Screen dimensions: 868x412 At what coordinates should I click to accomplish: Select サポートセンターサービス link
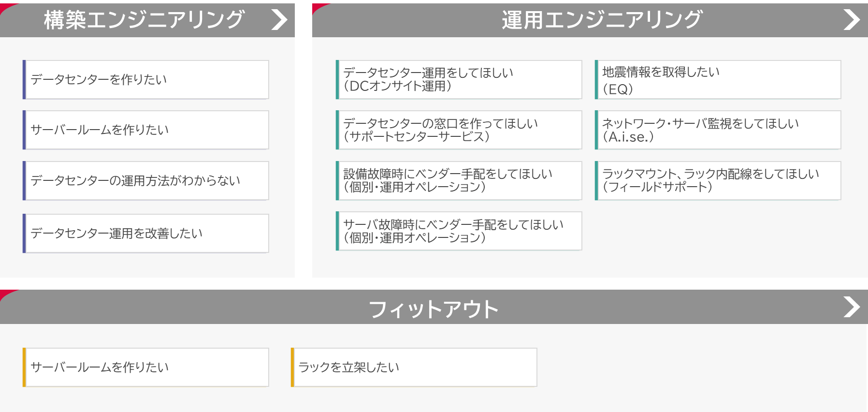[459, 130]
